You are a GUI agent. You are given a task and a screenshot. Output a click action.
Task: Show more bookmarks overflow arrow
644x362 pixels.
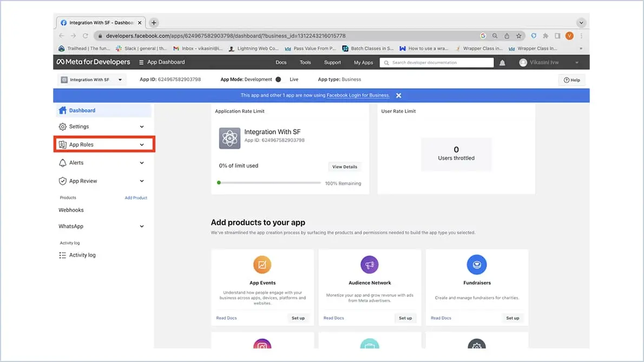[x=581, y=49]
